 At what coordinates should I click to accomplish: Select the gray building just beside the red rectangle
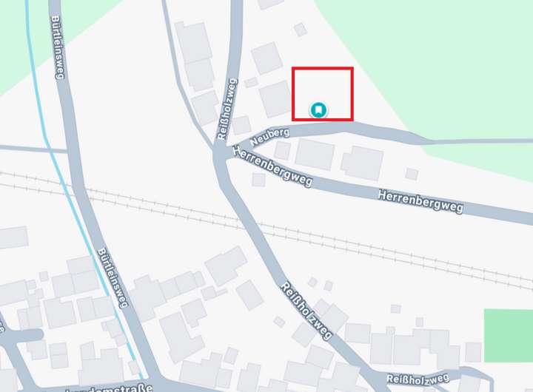click(275, 99)
